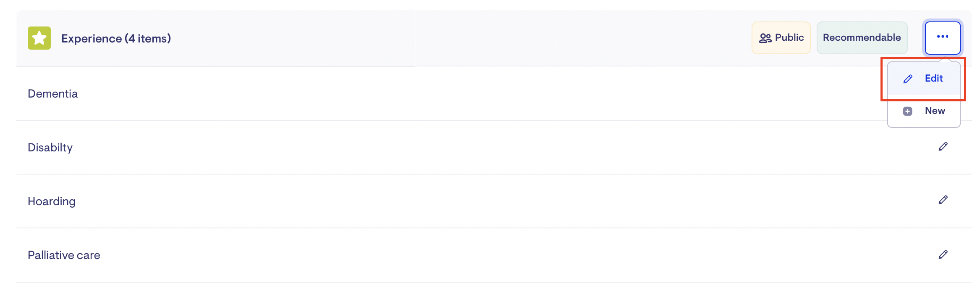Select the Disabilty experience item
Viewport: 980px width, 291px height.
(x=50, y=148)
